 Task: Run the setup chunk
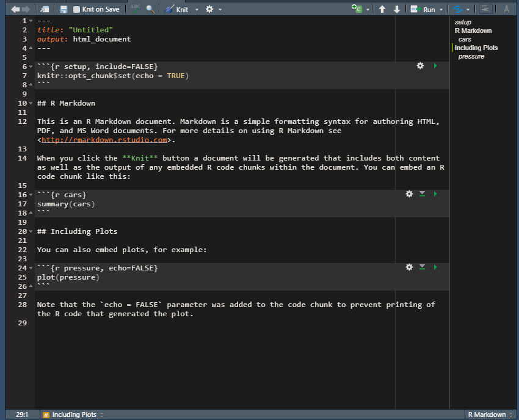point(435,65)
